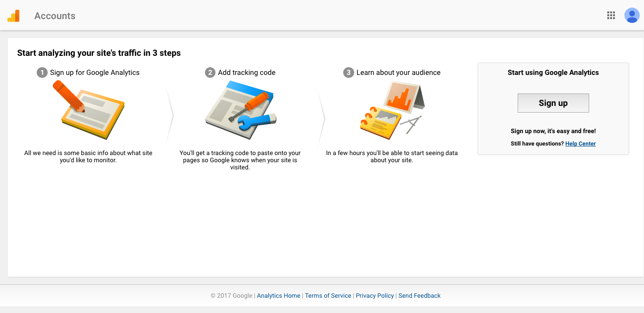
Task: Click the Send Feedback link
Action: pyautogui.click(x=419, y=296)
